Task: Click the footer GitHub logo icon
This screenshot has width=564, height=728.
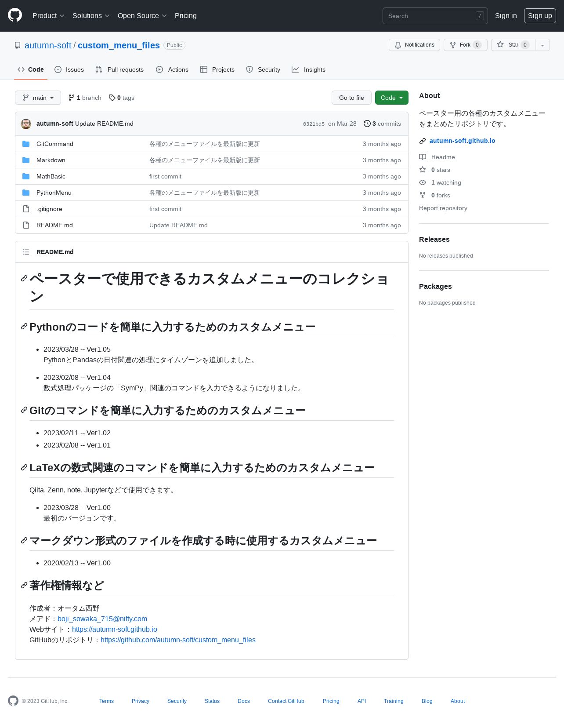Action: click(x=13, y=701)
